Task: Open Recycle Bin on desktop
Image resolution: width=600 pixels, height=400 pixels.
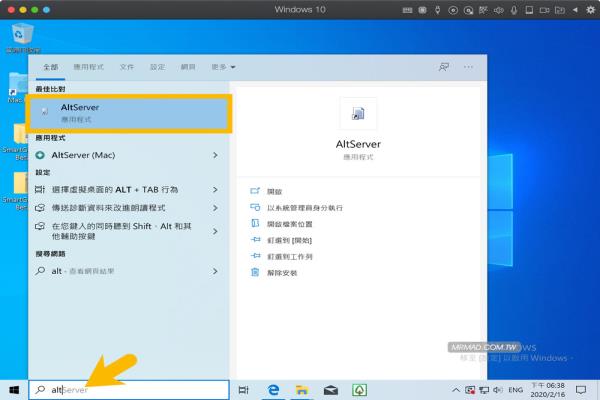Action: [22, 38]
